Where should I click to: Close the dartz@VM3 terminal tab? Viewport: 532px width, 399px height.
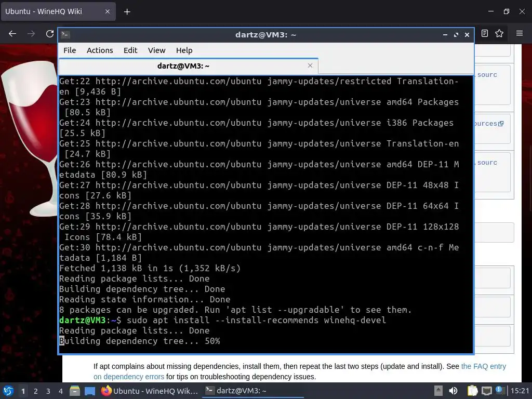310,65
